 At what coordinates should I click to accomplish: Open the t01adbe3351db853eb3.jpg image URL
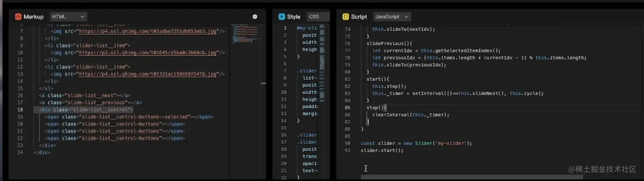148,31
